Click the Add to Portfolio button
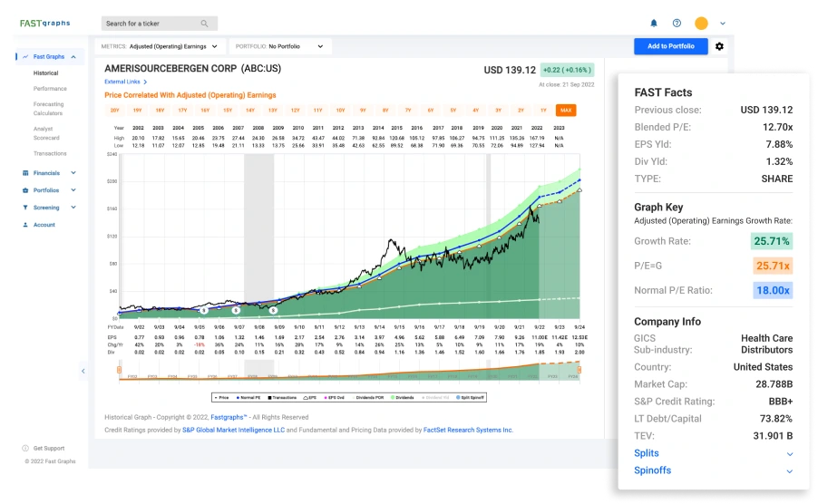The image size is (818, 504). pos(671,46)
